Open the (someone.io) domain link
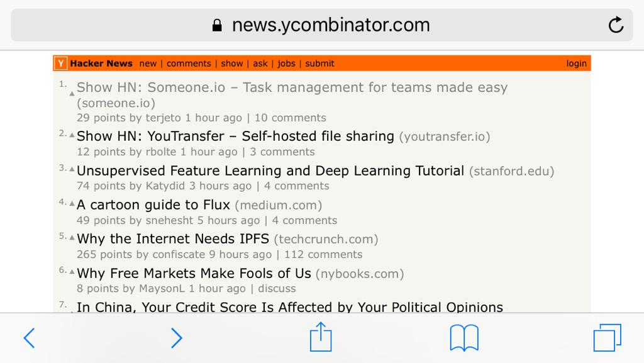Screen dimensions: 644x363 tap(116, 103)
